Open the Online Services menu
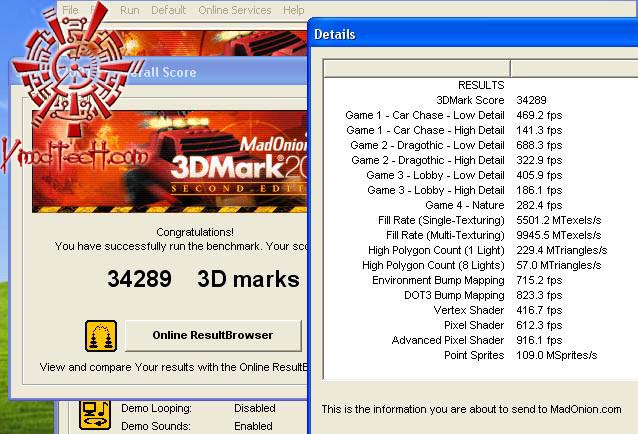This screenshot has height=434, width=638. tap(235, 10)
